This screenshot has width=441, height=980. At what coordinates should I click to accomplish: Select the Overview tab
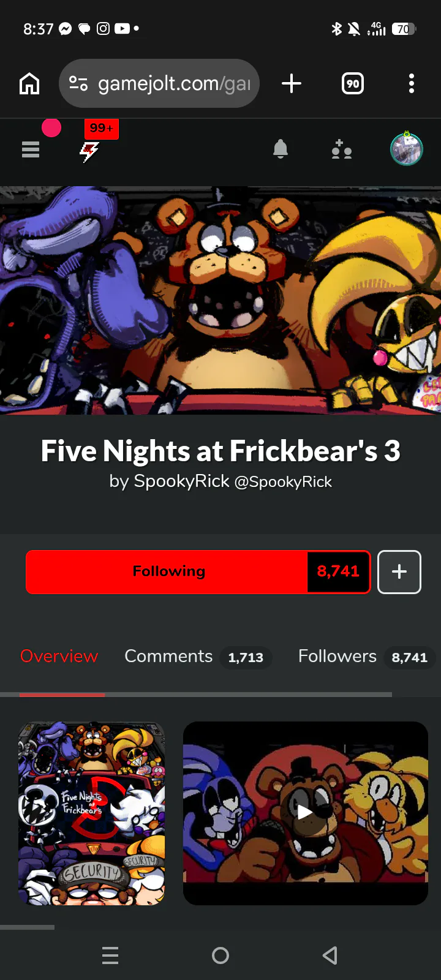pyautogui.click(x=59, y=657)
